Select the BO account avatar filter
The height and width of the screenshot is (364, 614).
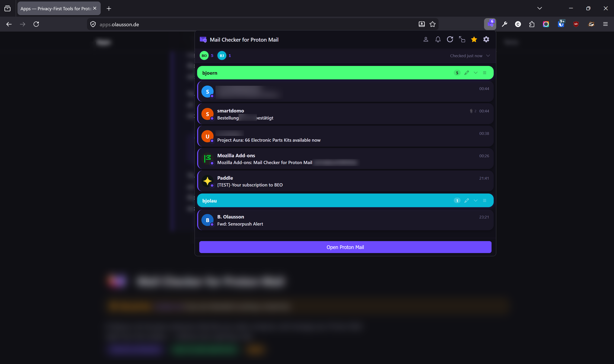(204, 56)
